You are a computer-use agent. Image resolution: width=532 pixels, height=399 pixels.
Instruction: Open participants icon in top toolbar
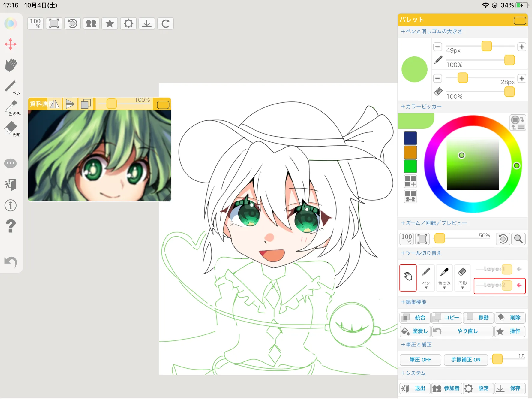point(91,23)
